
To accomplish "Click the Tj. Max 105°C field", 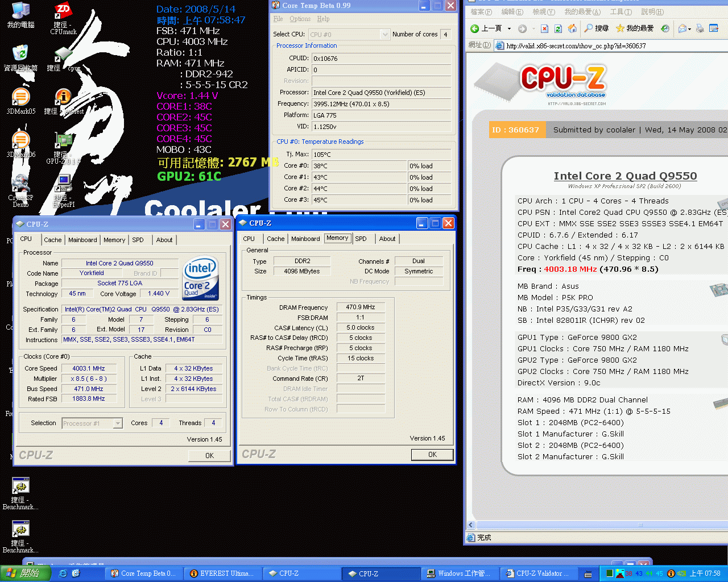I will click(x=381, y=155).
